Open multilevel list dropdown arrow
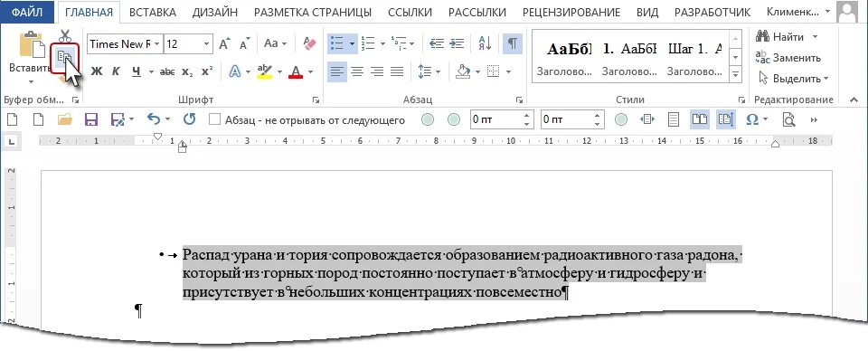 [413, 43]
